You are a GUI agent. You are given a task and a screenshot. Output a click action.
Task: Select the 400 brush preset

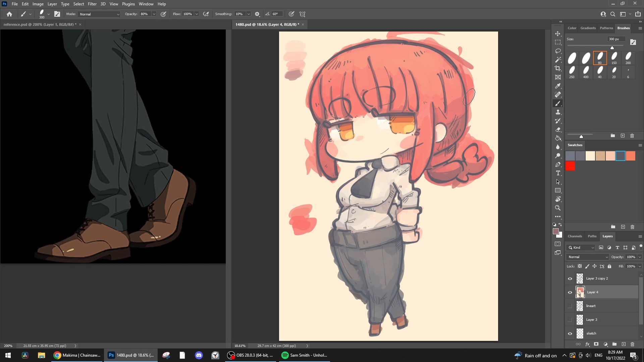(x=586, y=72)
